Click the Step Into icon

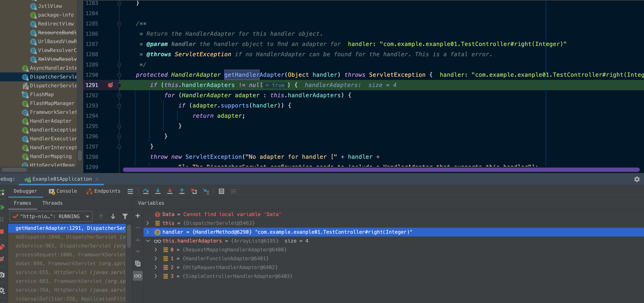(x=158, y=191)
